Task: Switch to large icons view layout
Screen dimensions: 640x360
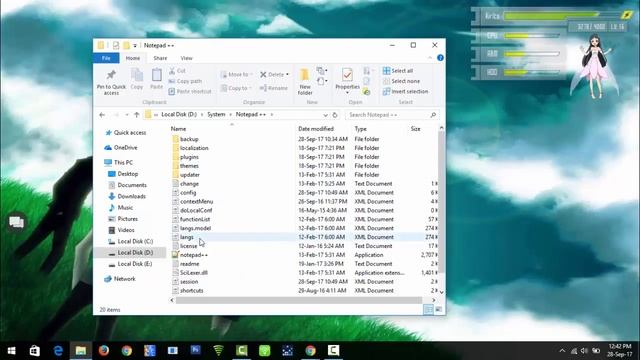Action: point(439,310)
